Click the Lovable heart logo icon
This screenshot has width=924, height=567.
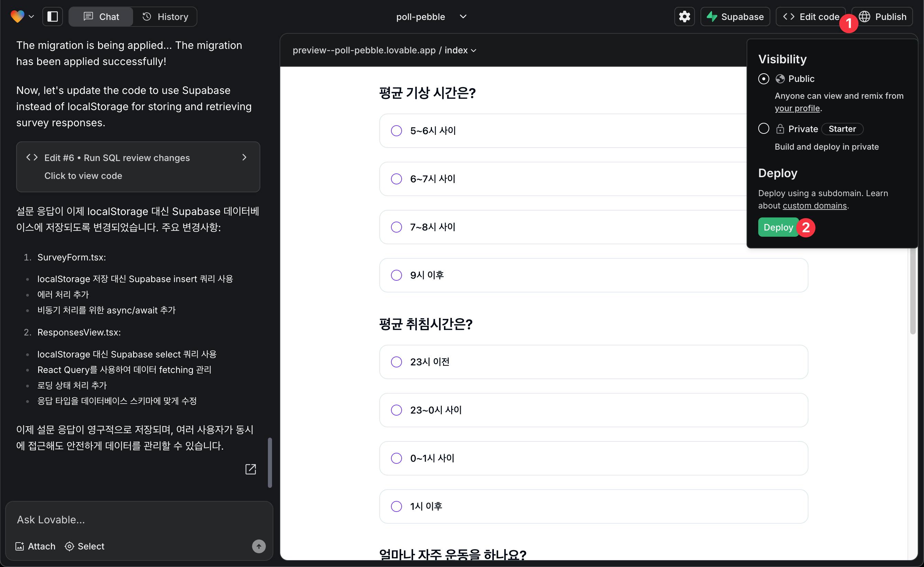point(17,17)
